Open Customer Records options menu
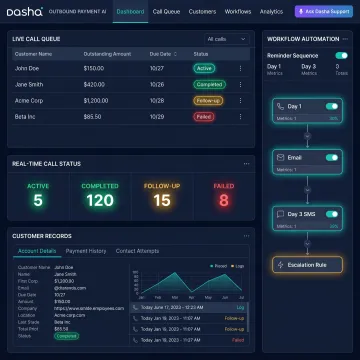 pos(246,236)
